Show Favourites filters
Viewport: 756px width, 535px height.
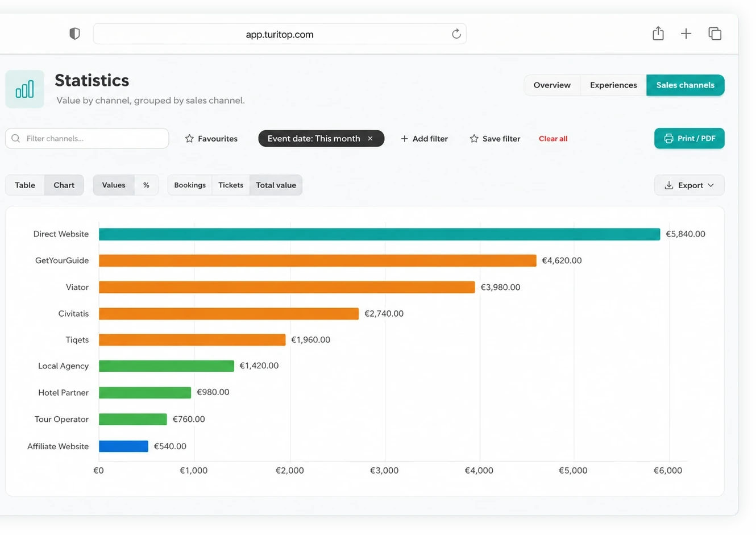coord(211,139)
